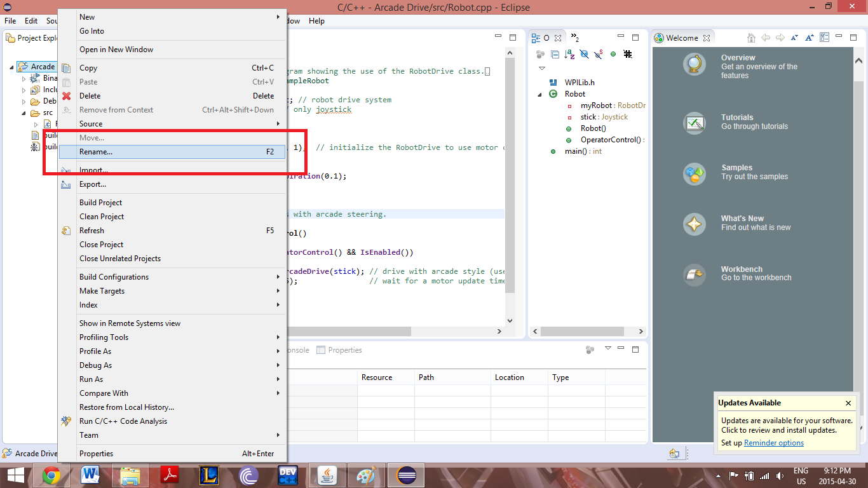Click the Windows Start button
Image resolution: width=868 pixels, height=488 pixels.
click(16, 475)
